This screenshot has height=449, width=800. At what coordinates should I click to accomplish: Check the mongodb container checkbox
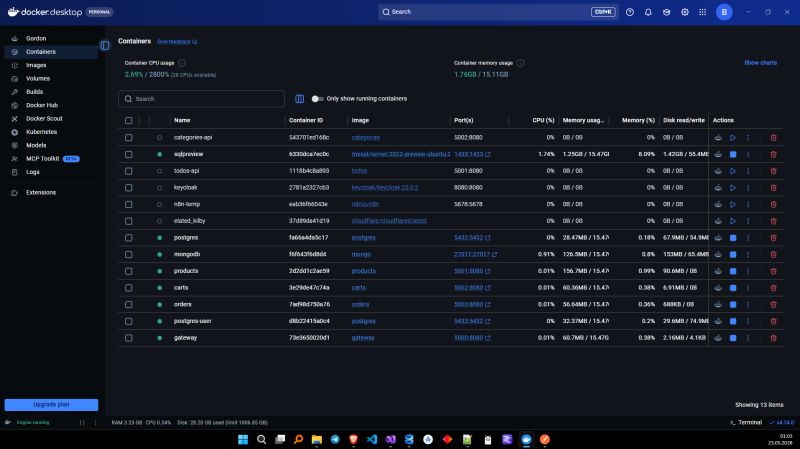tap(129, 254)
